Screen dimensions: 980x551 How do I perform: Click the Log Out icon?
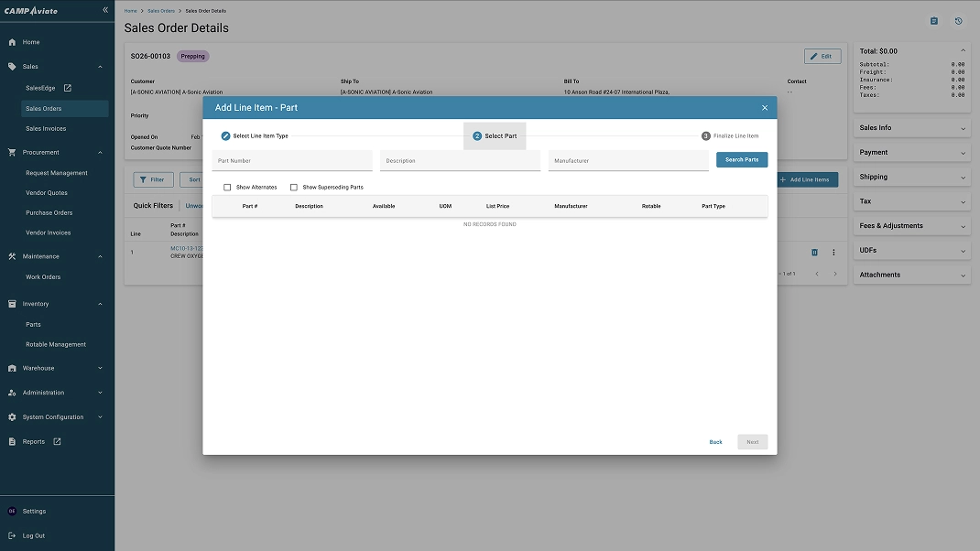point(12,535)
